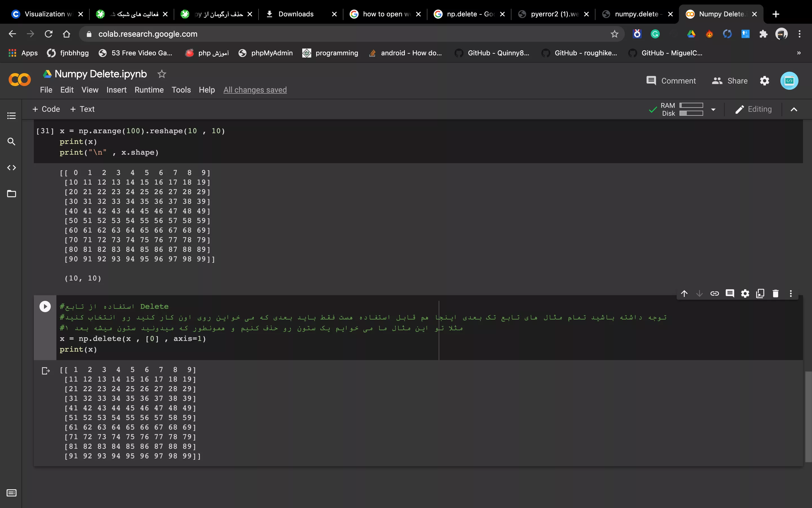Add a new Text cell
Image resolution: width=812 pixels, height=508 pixels.
(x=82, y=109)
